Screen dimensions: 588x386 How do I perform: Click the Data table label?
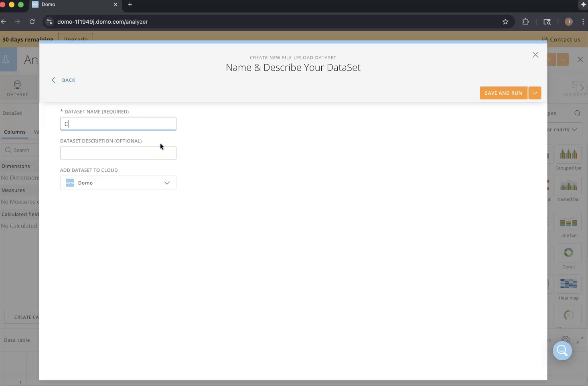point(17,340)
